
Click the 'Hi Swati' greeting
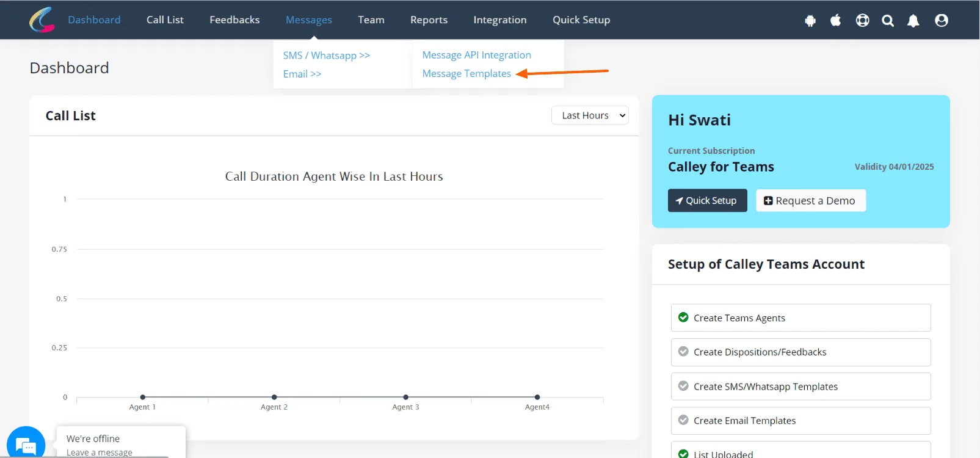tap(699, 120)
